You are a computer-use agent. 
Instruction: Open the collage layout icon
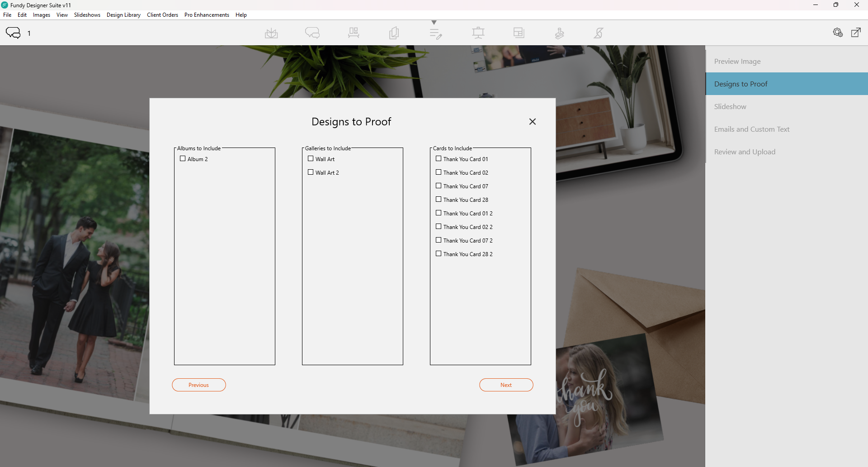pos(519,33)
